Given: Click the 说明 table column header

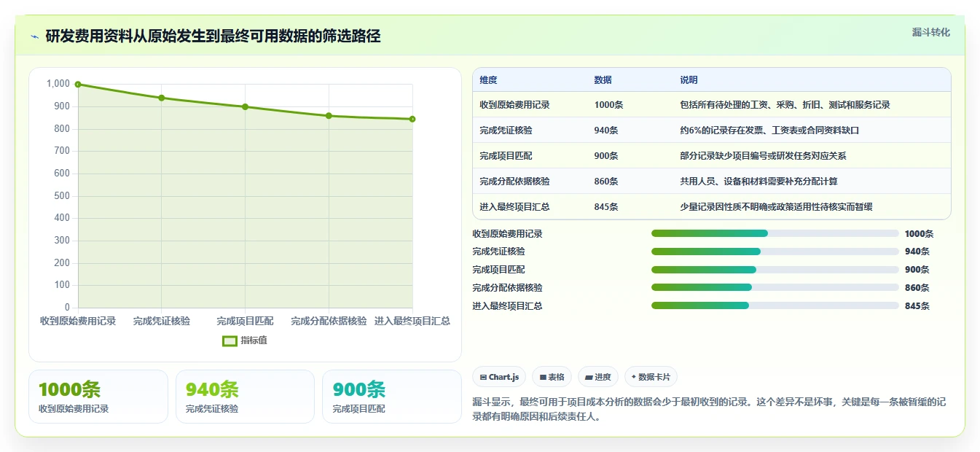Looking at the screenshot, I should (x=689, y=80).
